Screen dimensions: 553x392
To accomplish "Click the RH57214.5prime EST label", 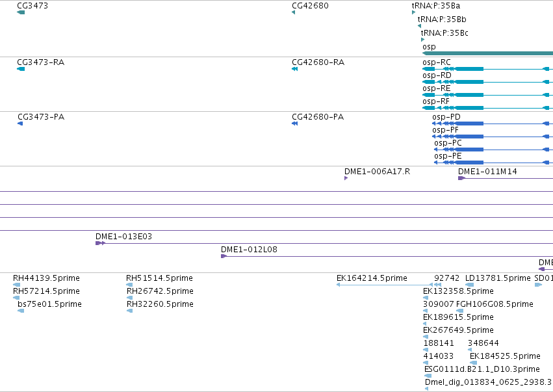I will [x=46, y=291].
